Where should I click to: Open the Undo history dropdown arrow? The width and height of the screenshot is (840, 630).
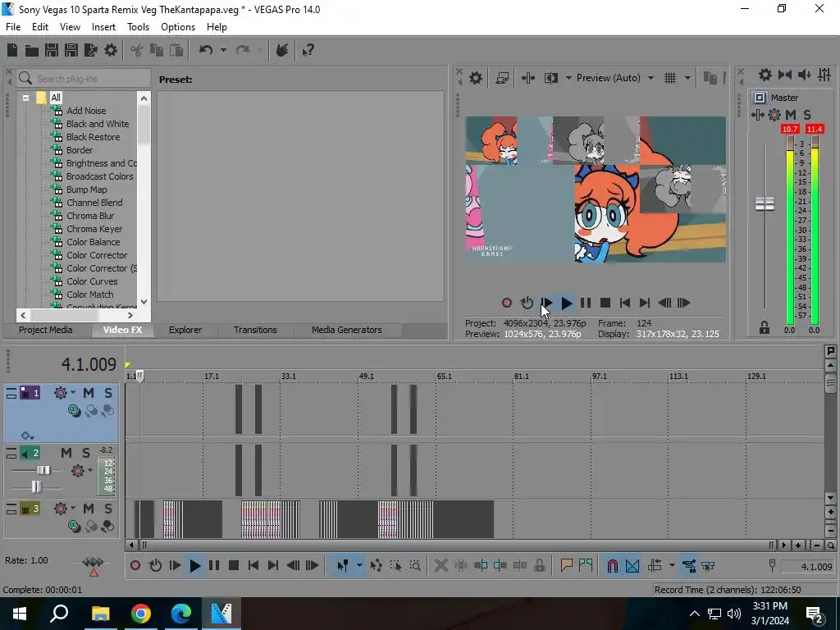[x=223, y=50]
